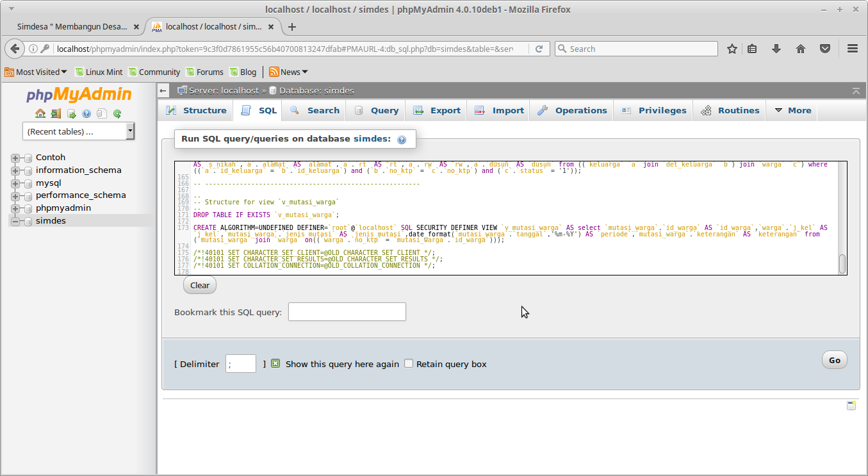Open the Routines tab

pyautogui.click(x=730, y=110)
